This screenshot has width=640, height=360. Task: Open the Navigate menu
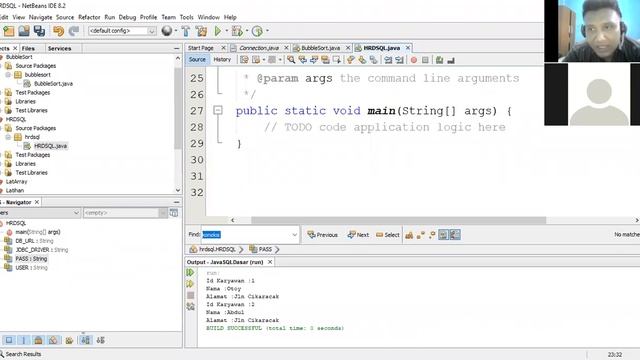pos(40,17)
